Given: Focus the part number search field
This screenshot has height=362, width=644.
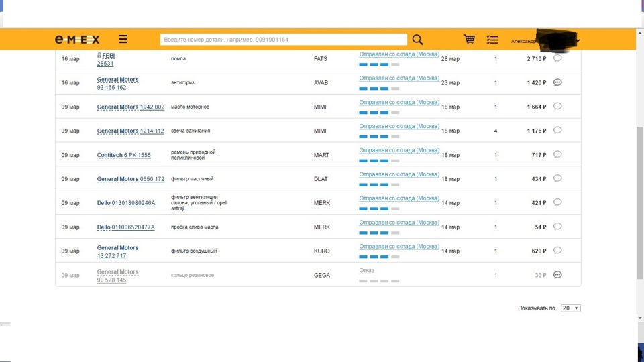Looking at the screenshot, I should click(283, 40).
